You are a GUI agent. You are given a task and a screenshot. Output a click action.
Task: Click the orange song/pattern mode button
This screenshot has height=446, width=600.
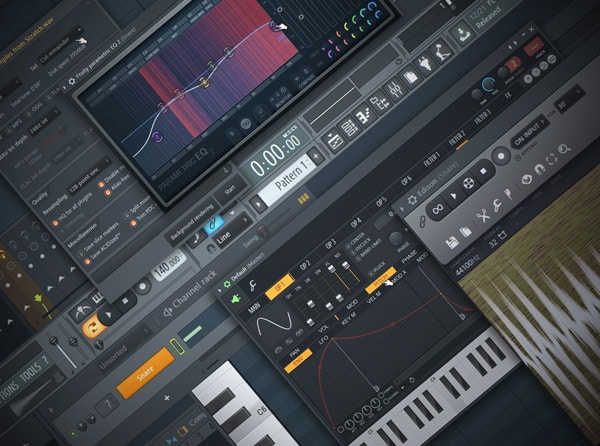(x=92, y=327)
